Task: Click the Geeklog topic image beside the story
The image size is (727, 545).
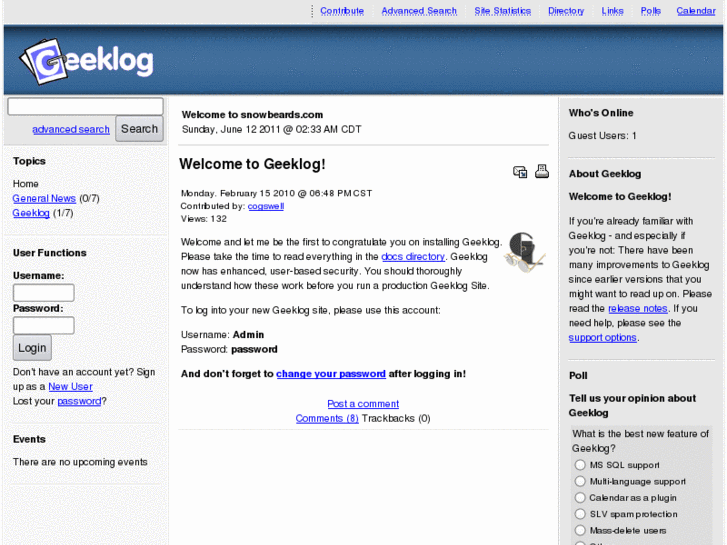Action: (x=525, y=252)
